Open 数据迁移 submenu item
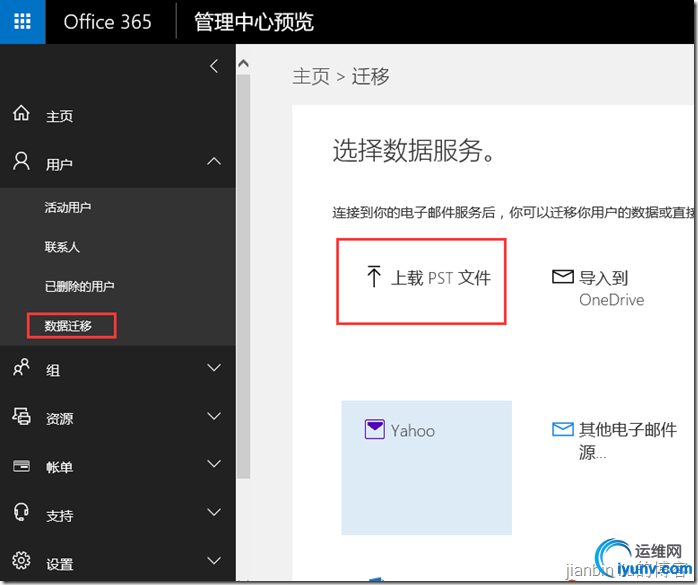This screenshot has height=585, width=698. (68, 326)
